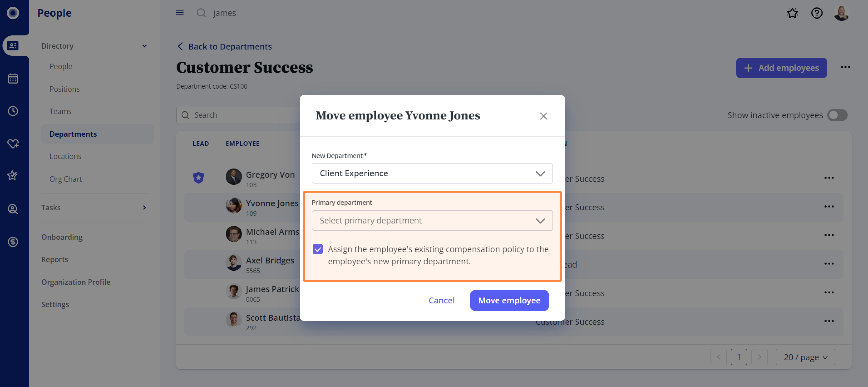Screen dimensions: 868x387
Task: Click Cancel in the dialog
Action: tap(441, 300)
